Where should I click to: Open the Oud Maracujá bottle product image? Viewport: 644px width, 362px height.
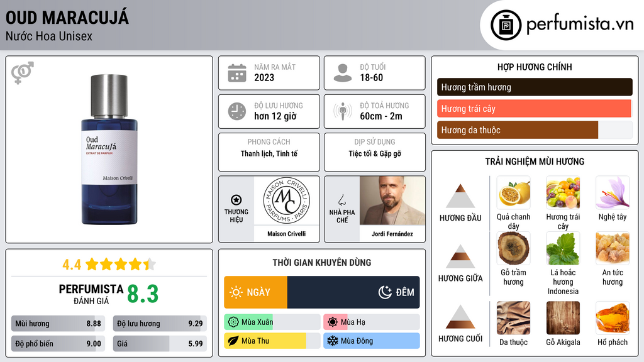[109, 150]
